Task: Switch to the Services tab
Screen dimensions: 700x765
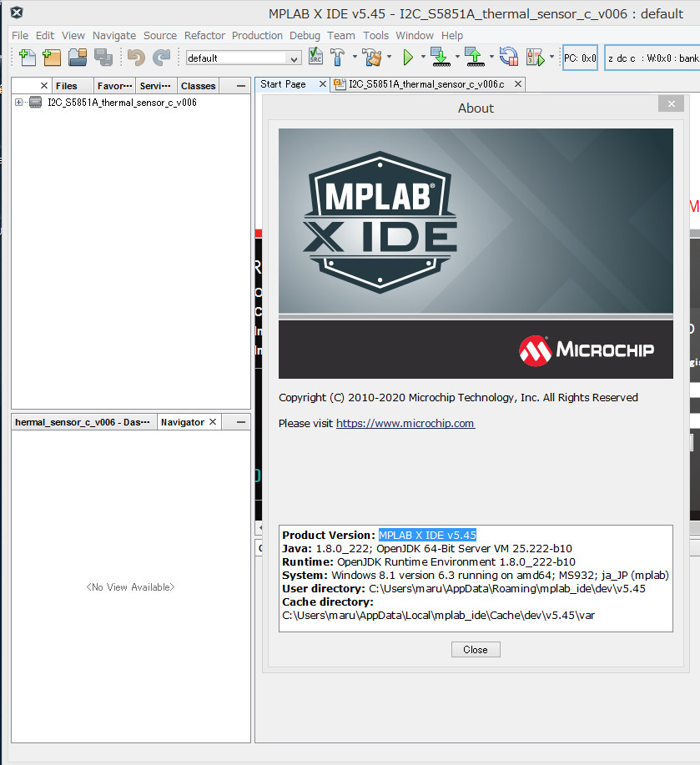Action: [155, 86]
